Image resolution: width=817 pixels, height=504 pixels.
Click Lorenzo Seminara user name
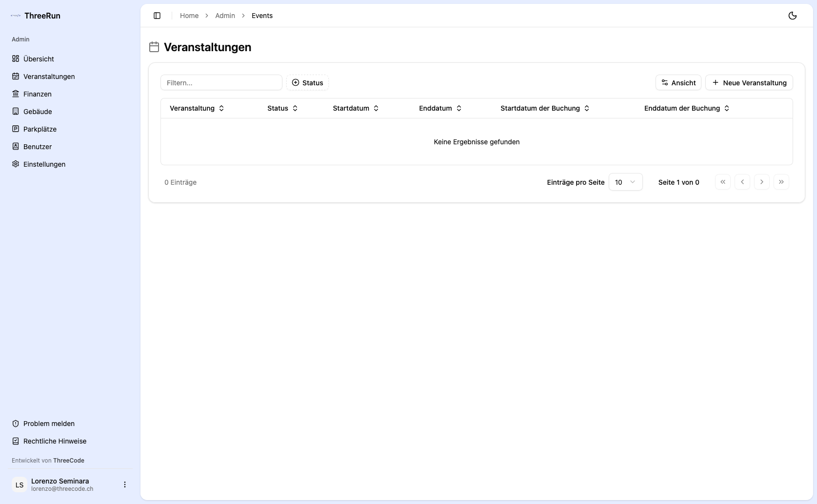coord(60,481)
